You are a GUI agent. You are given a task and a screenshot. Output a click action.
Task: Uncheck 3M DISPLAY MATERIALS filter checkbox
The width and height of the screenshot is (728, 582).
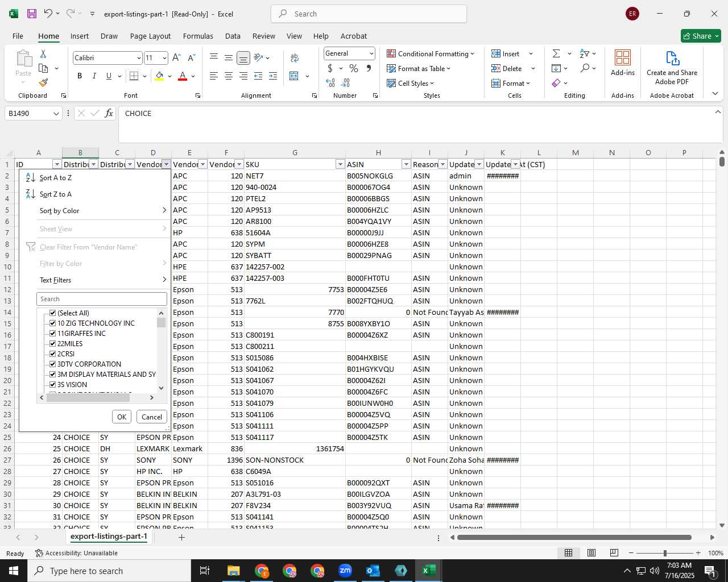tap(52, 375)
